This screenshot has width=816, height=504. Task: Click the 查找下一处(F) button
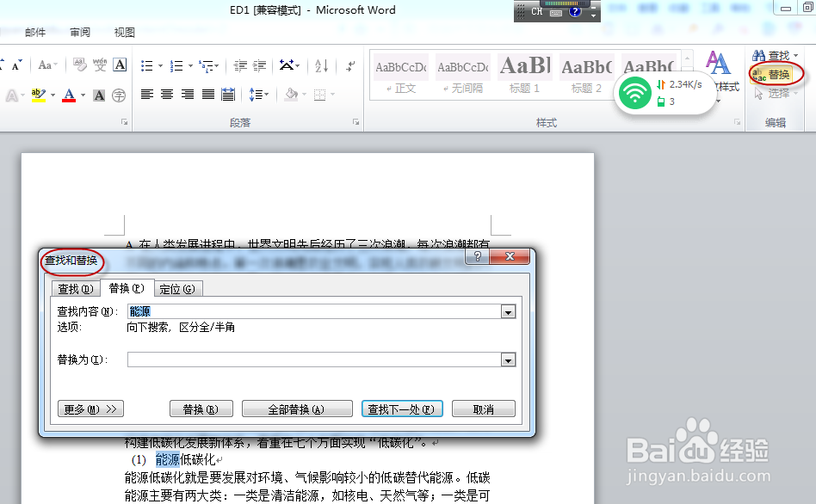pos(402,409)
